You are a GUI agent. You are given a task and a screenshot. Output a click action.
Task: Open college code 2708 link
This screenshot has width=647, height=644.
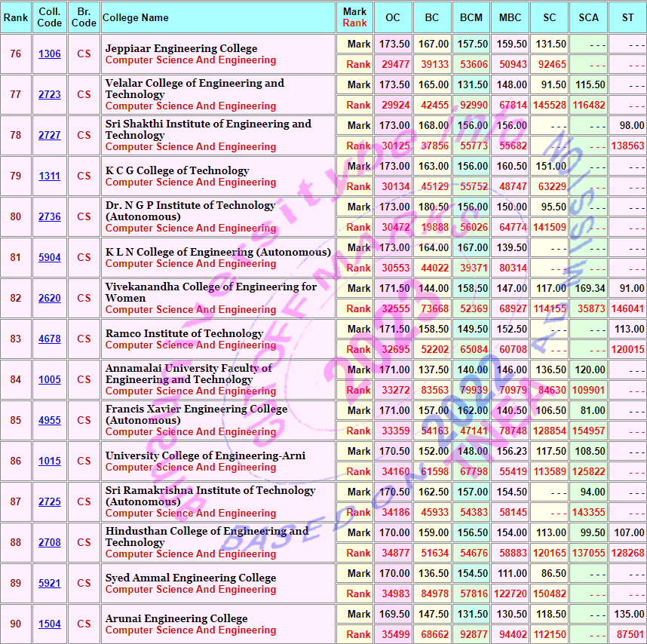coord(50,543)
